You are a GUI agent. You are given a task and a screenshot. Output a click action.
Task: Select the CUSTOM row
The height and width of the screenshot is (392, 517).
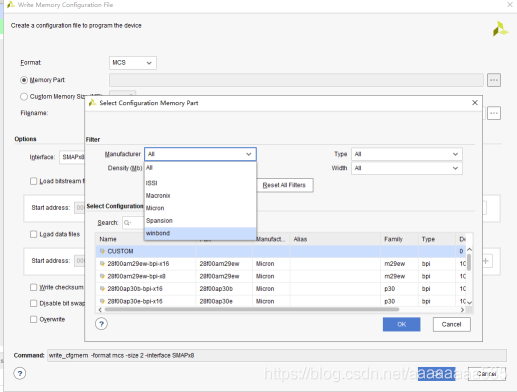click(x=281, y=251)
